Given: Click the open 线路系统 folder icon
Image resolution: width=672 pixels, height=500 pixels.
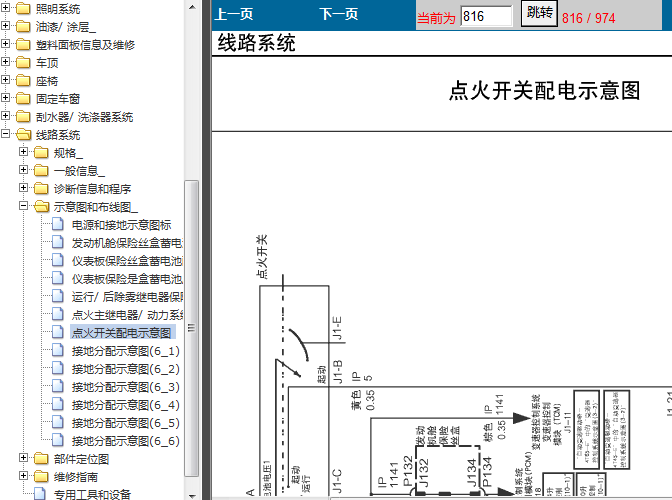Looking at the screenshot, I should coord(24,135).
